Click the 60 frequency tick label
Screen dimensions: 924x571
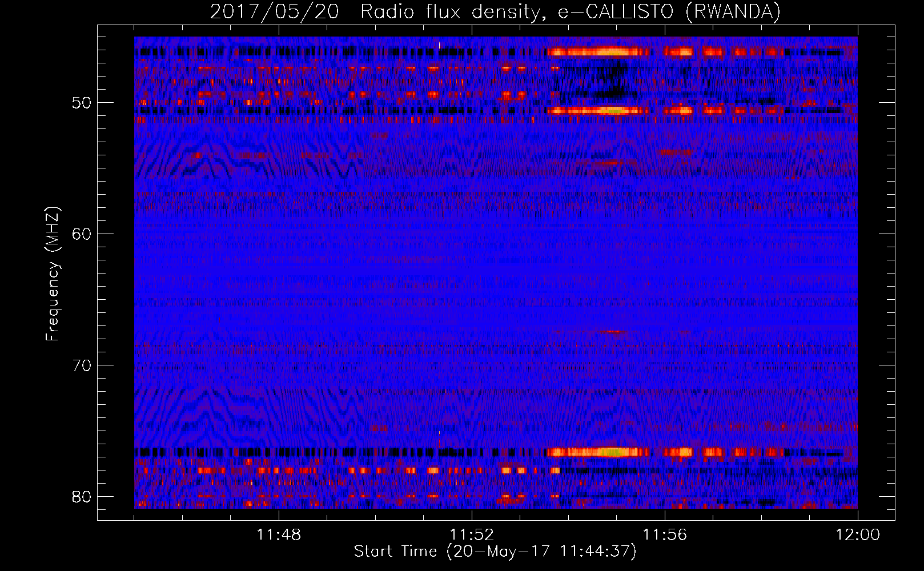pyautogui.click(x=82, y=234)
